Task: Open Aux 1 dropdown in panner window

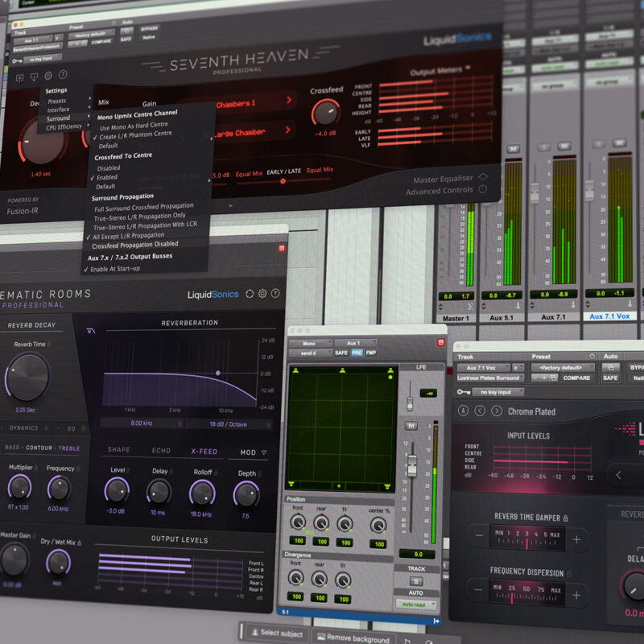Action: [355, 343]
